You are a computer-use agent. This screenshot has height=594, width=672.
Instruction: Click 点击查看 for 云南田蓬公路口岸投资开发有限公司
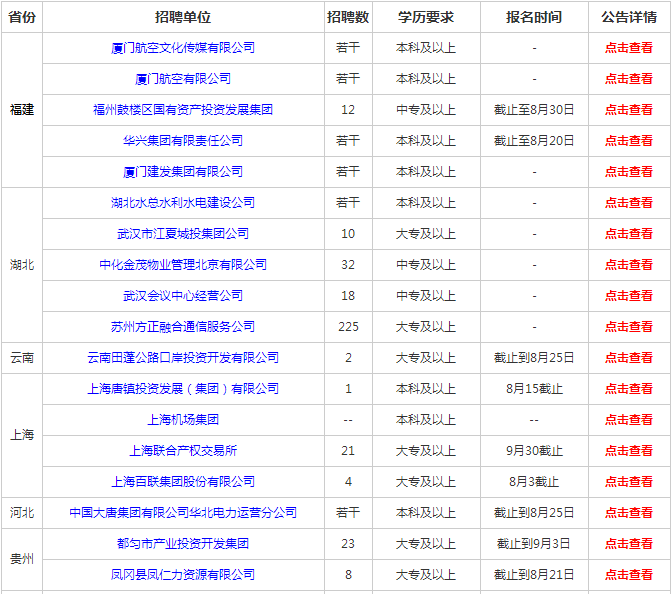tap(629, 358)
